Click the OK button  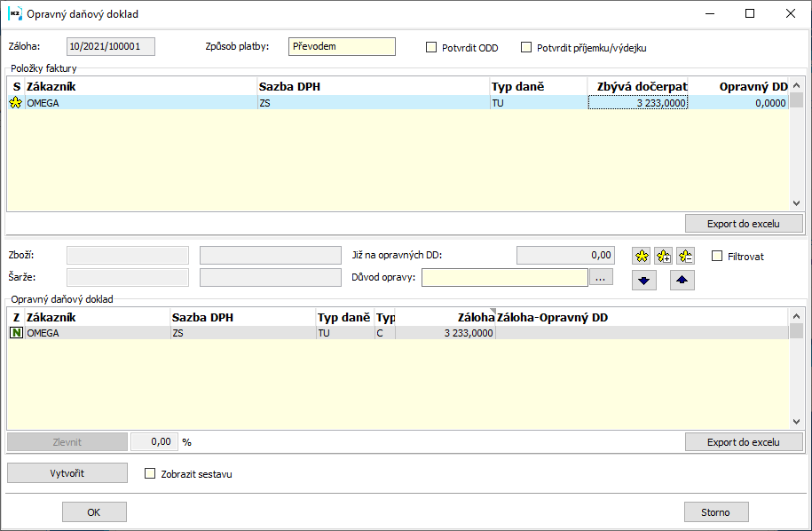click(94, 511)
